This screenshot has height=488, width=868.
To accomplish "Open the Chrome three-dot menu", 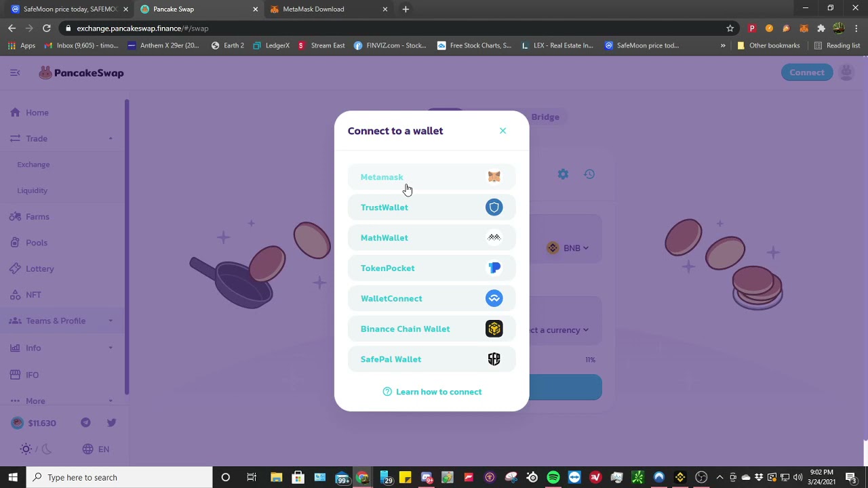I will tap(856, 28).
